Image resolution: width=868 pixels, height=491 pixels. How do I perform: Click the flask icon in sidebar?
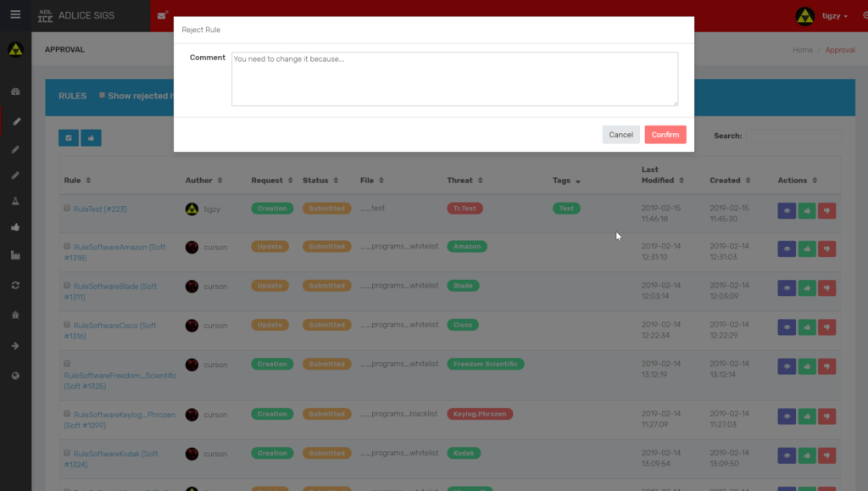tap(15, 201)
